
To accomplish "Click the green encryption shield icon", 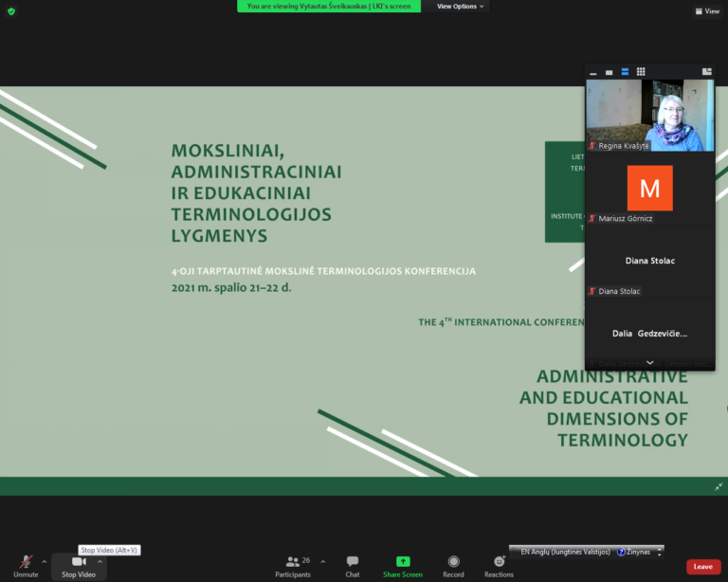I will (x=10, y=10).
